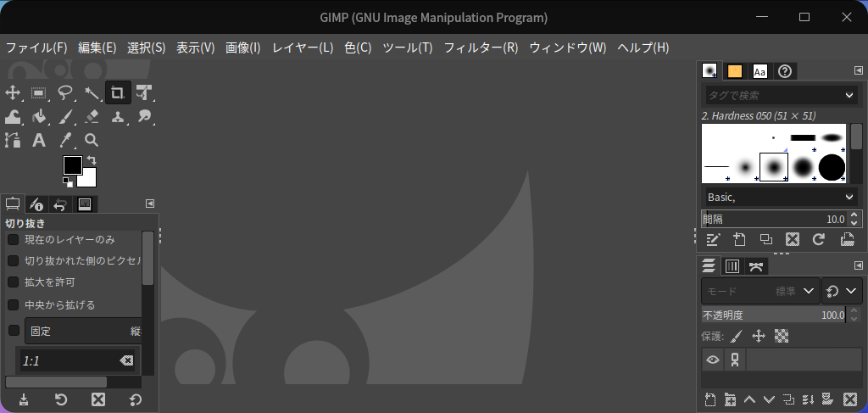Open the Basic, brush tag dropdown
868x413 pixels.
[781, 197]
